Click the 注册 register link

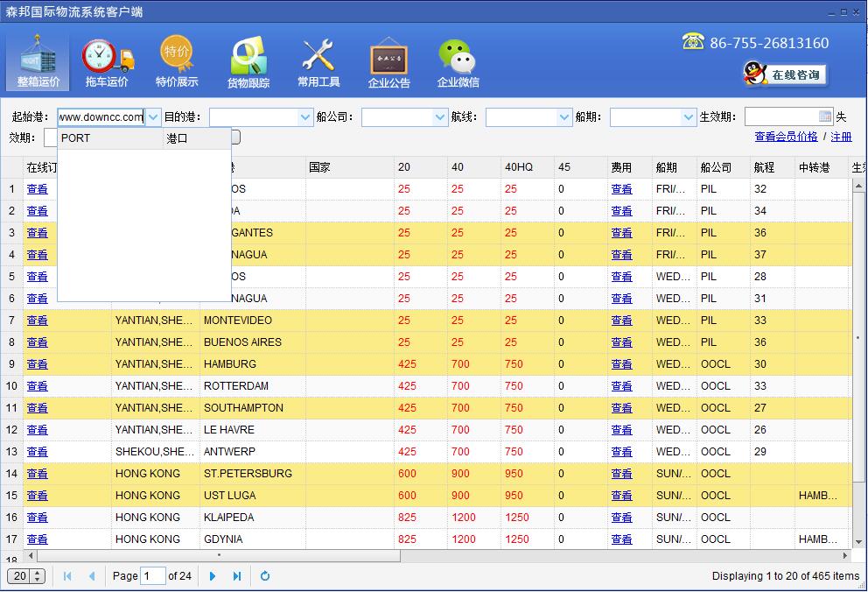(x=841, y=137)
